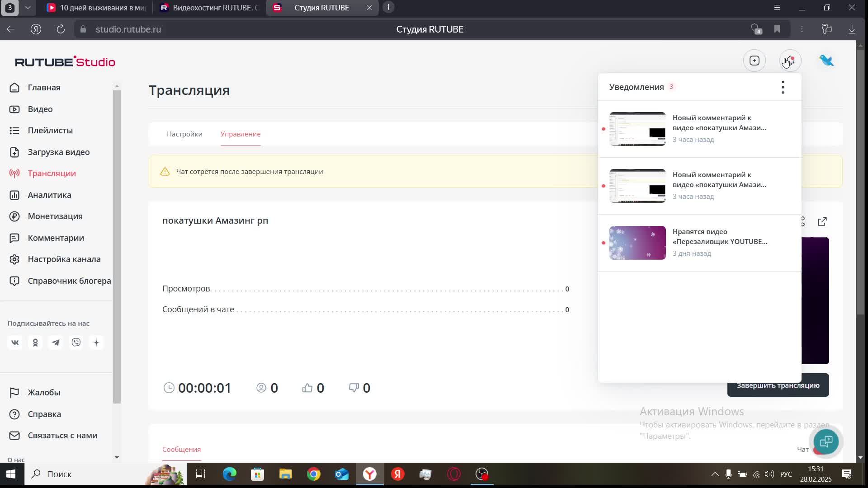Open the Нравятся видео notification thumbnail
Image resolution: width=868 pixels, height=488 pixels.
point(637,243)
